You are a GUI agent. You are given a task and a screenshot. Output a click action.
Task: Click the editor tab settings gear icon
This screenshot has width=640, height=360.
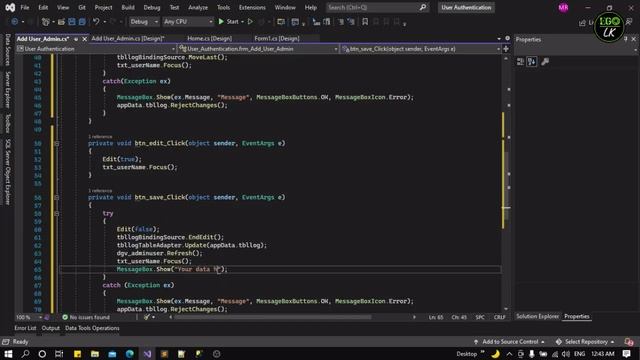pos(507,38)
